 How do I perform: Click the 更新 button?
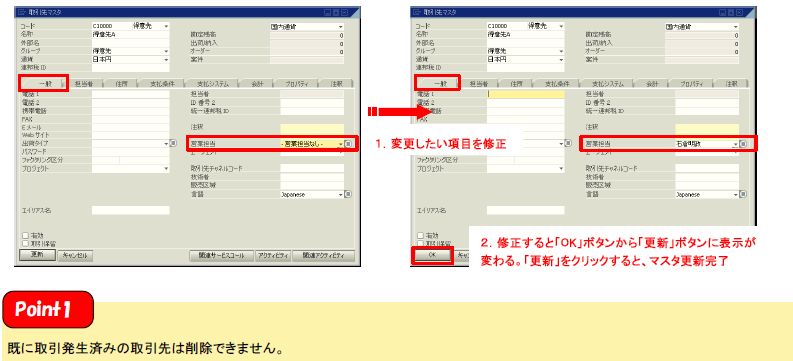click(x=37, y=255)
